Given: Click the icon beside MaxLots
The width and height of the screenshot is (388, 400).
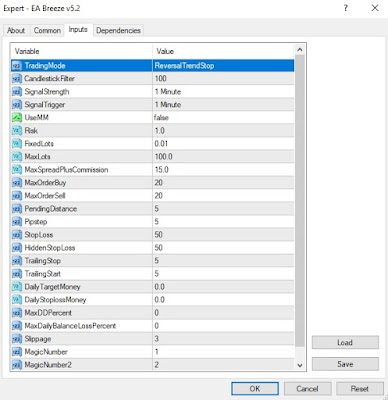Looking at the screenshot, I should [17, 157].
